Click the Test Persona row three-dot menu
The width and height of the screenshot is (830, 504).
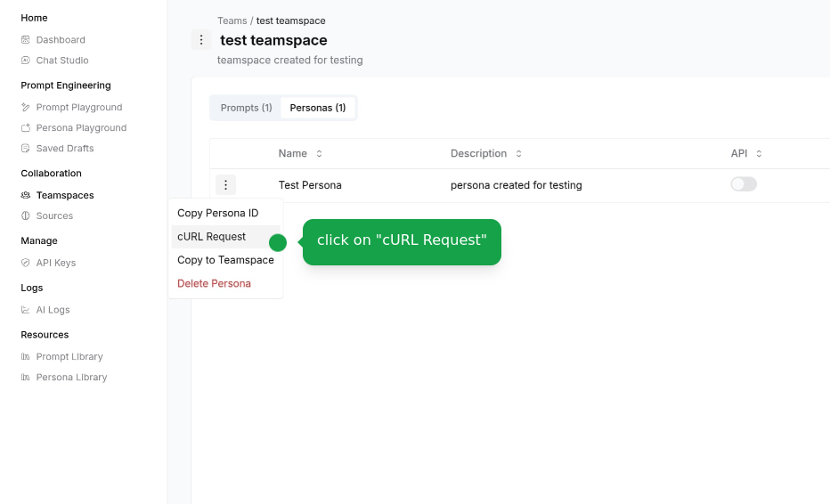pos(225,184)
